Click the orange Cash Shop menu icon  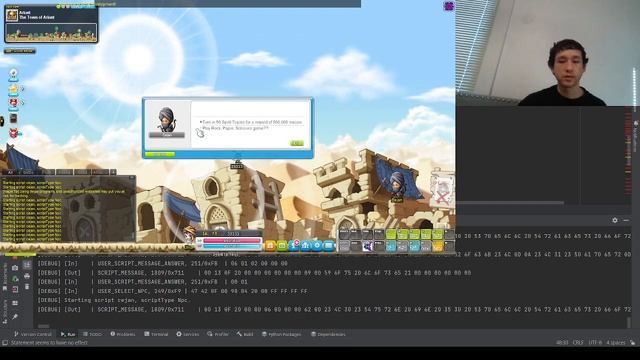(x=270, y=245)
